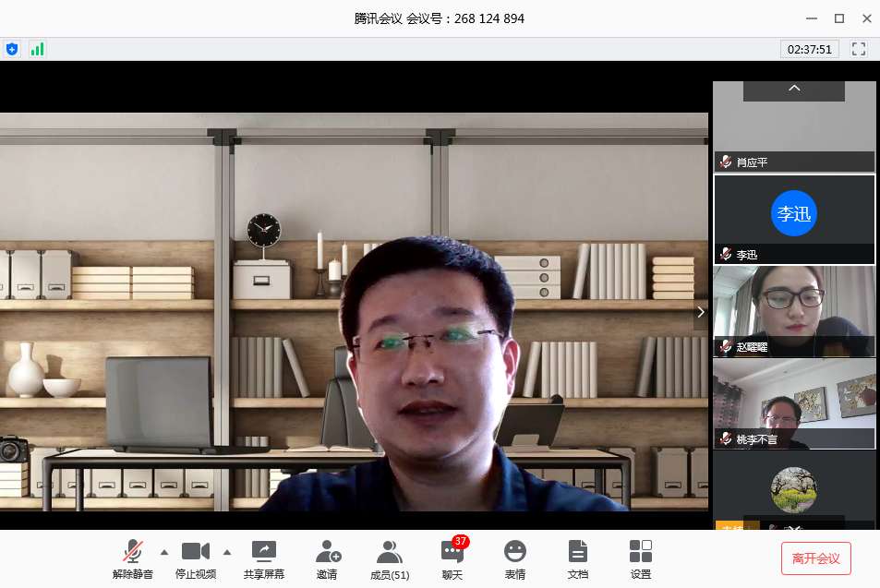Select the 李迅 participant tile
Viewport: 880px width, 588px height.
pos(794,219)
